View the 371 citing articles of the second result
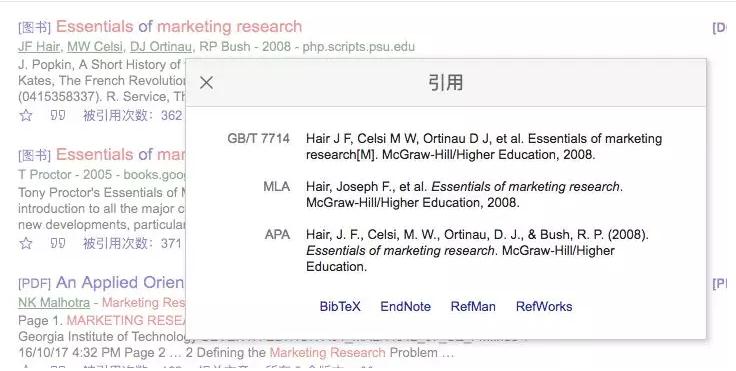The width and height of the screenshot is (736, 371). click(x=132, y=243)
